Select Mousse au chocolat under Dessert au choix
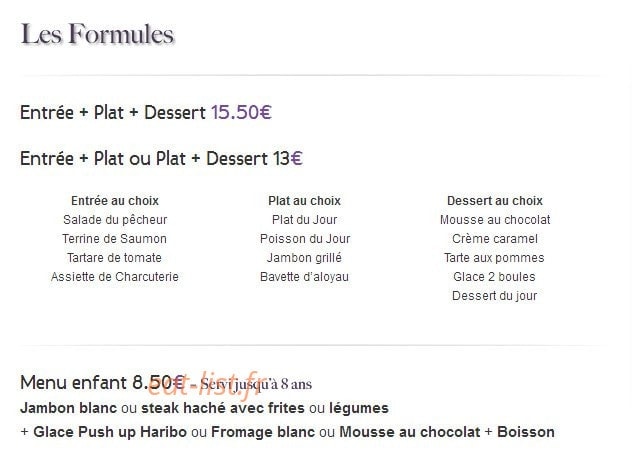632x462 pixels. click(x=495, y=220)
